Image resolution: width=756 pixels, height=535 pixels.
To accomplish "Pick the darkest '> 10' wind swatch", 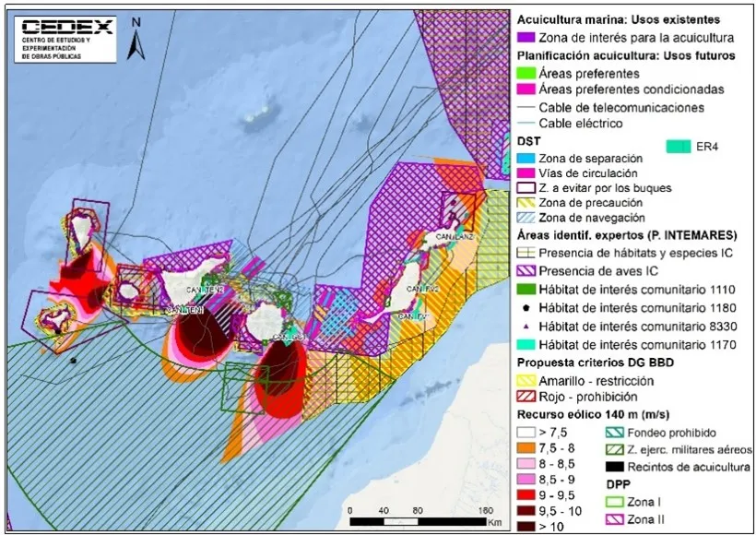I will click(527, 526).
